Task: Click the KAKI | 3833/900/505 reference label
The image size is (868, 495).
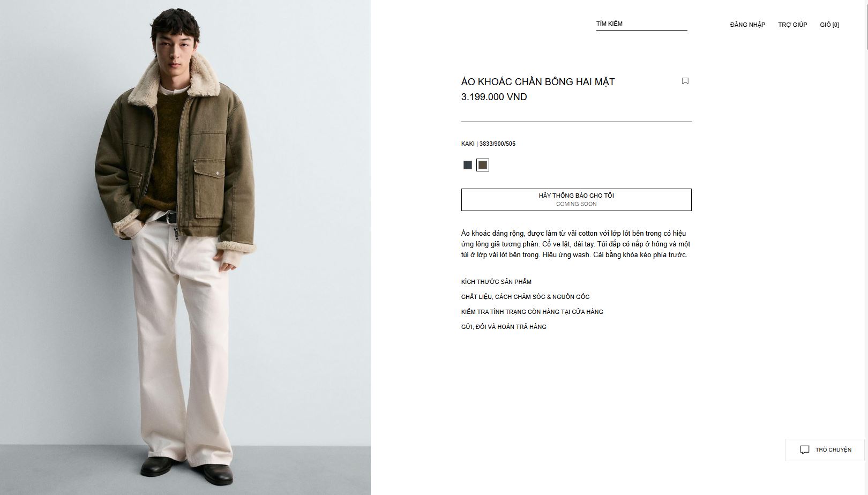Action: [x=488, y=144]
